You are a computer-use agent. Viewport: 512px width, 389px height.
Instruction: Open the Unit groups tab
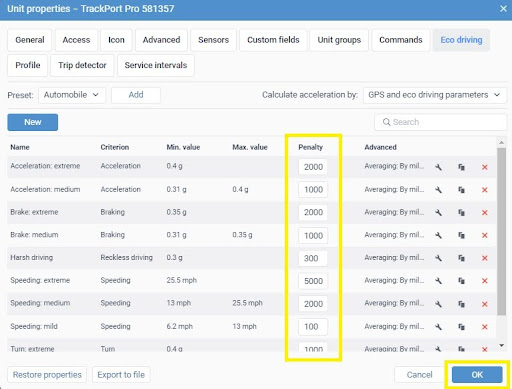point(339,40)
